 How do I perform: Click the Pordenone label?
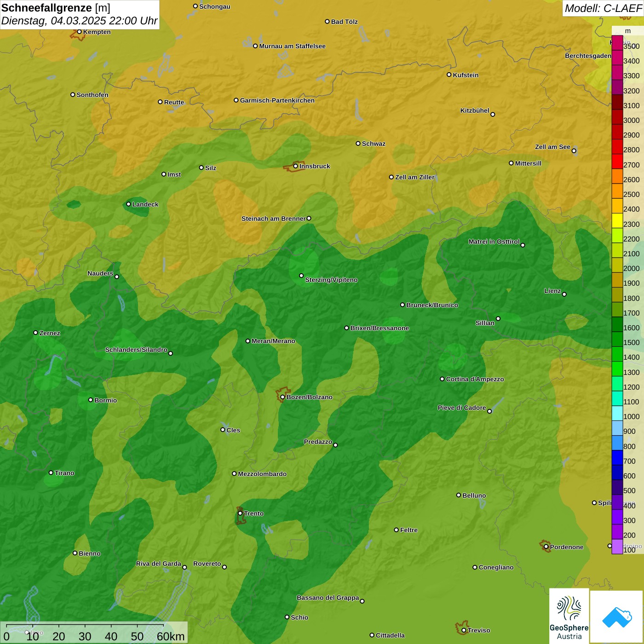click(567, 547)
